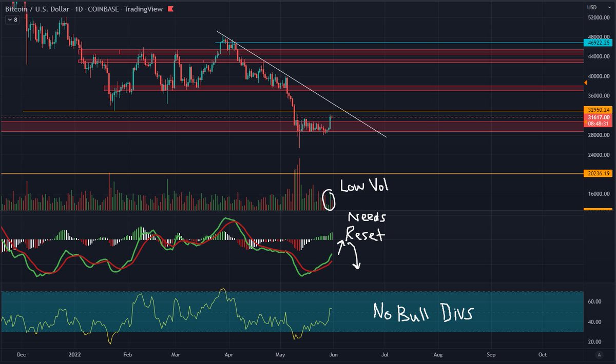Screen dimensions: 616x364
Task: Click the May label on time axis
Action: (x=280, y=354)
